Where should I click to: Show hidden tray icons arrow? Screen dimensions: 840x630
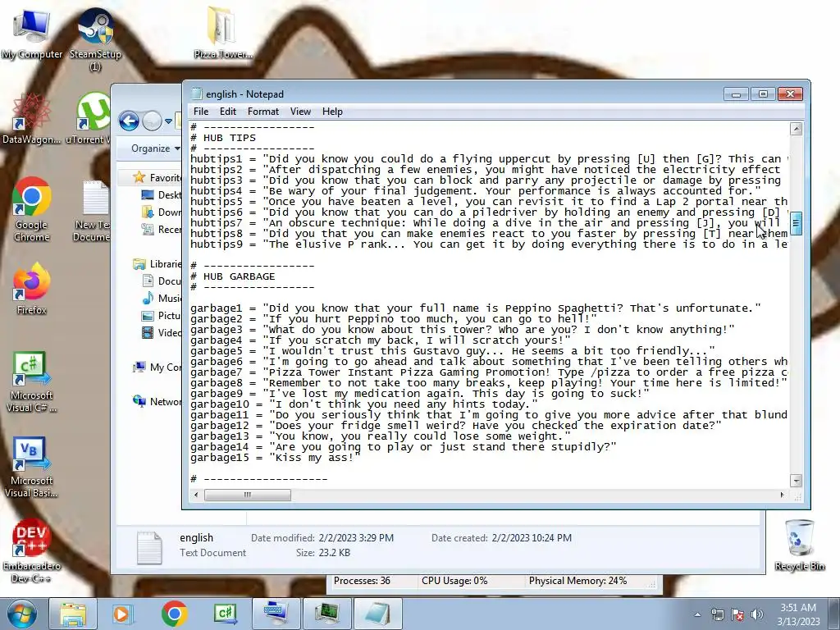coord(697,614)
